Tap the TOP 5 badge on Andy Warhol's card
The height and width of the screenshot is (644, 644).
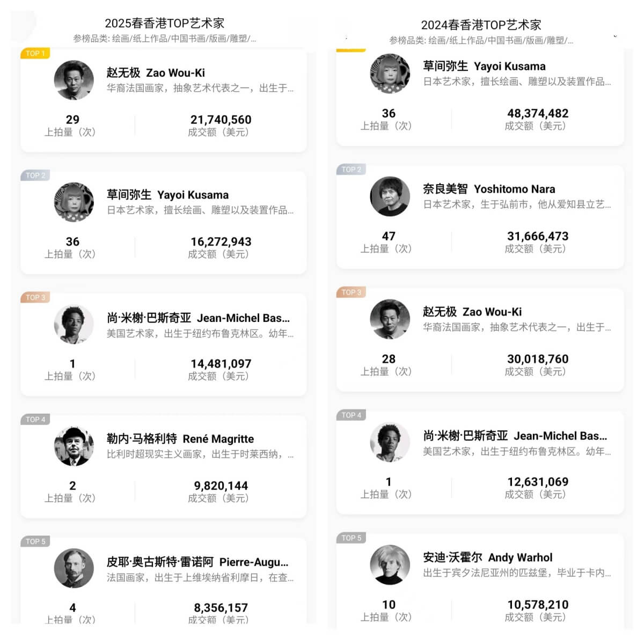(352, 538)
